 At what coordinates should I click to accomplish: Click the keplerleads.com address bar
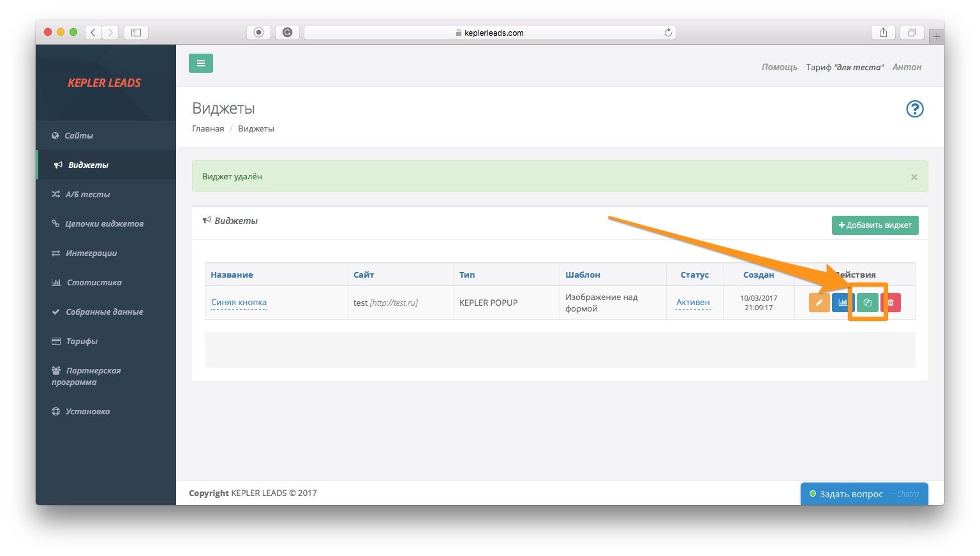tap(489, 33)
